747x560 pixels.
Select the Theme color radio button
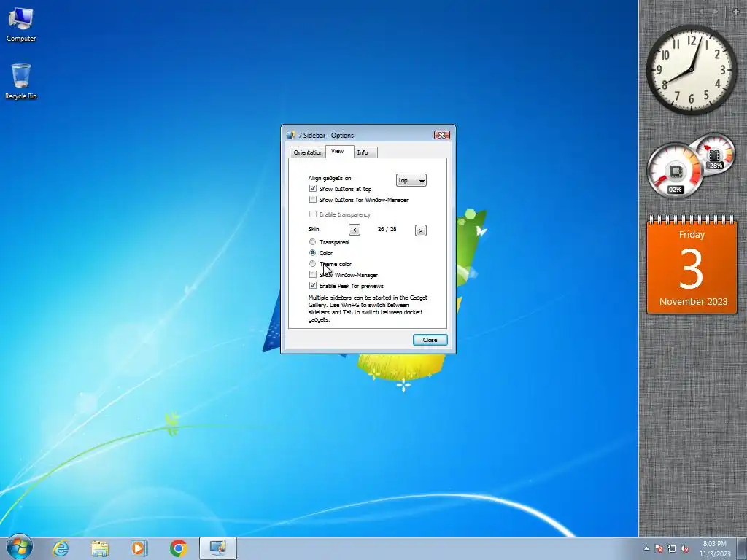pos(312,264)
